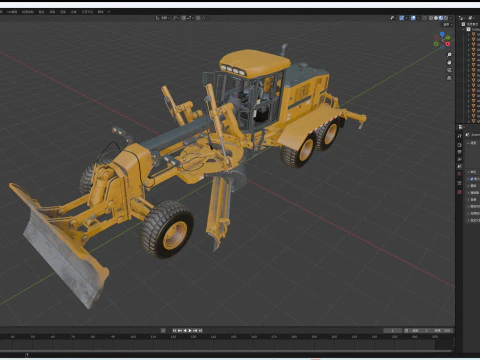
Task: Open the Tool properties tab
Action: (460, 136)
